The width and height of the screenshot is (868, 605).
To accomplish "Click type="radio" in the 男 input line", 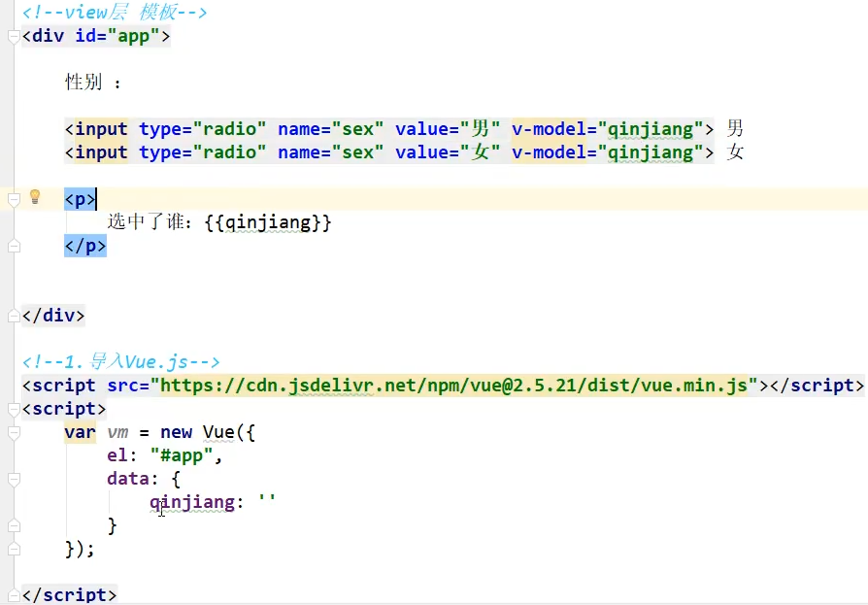I will (x=202, y=129).
